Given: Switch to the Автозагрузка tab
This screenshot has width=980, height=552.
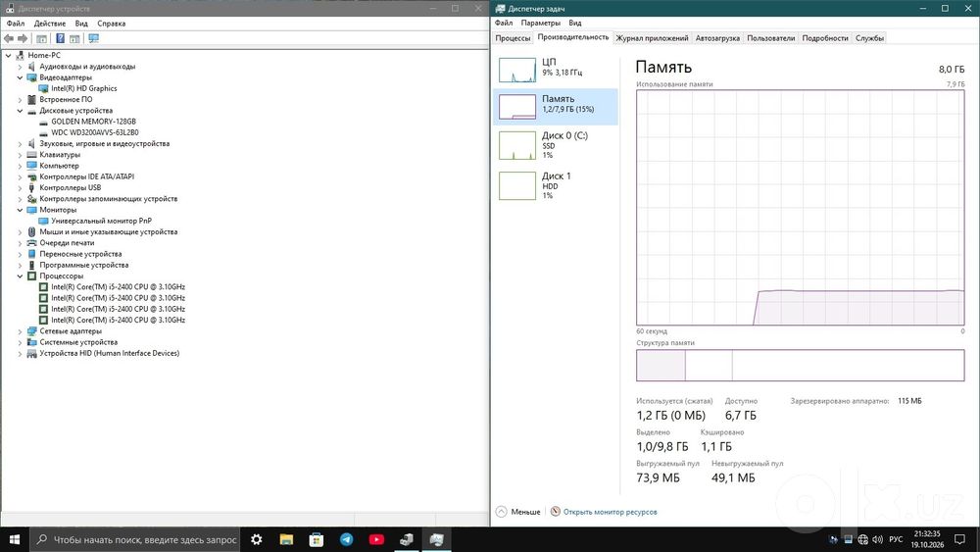Looking at the screenshot, I should (717, 38).
